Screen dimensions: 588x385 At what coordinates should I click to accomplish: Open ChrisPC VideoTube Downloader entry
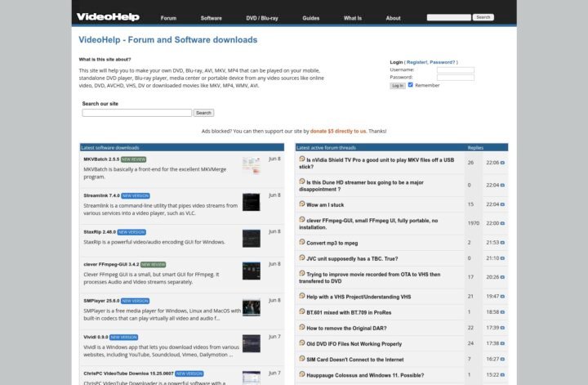coord(129,374)
